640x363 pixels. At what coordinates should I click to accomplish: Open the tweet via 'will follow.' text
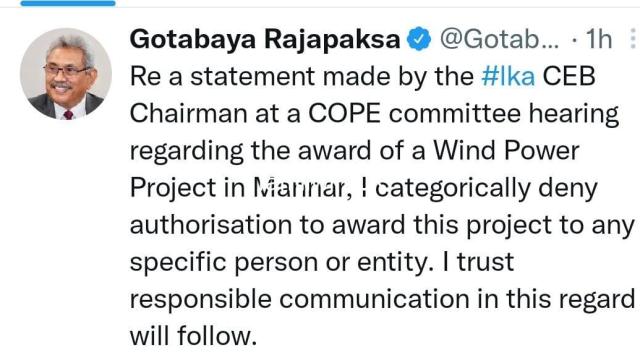point(193,336)
